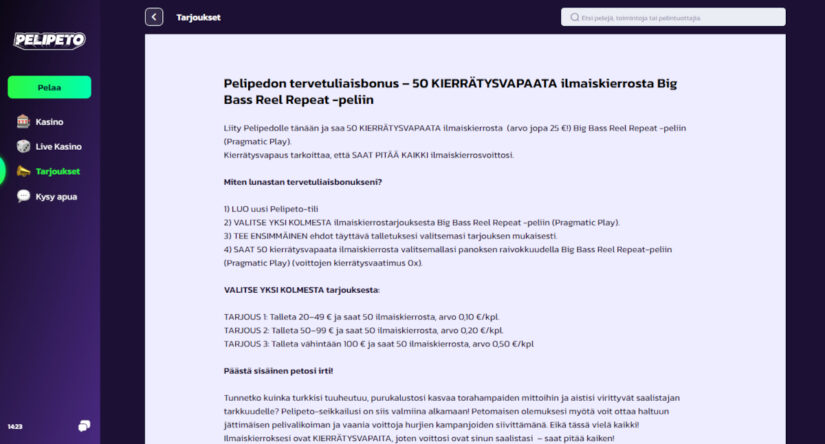This screenshot has width=825, height=444.
Task: Click the TARJOUS 3 offer line
Action: (x=379, y=343)
